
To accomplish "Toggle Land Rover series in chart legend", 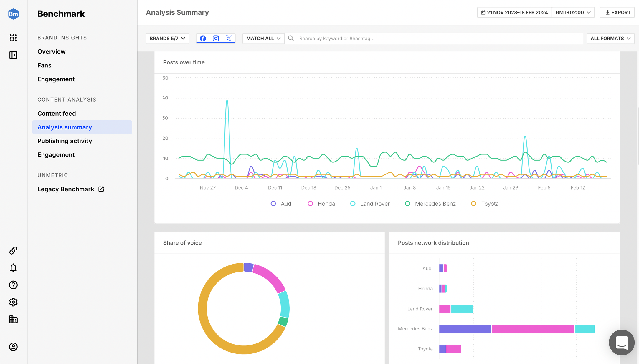I will [x=370, y=204].
